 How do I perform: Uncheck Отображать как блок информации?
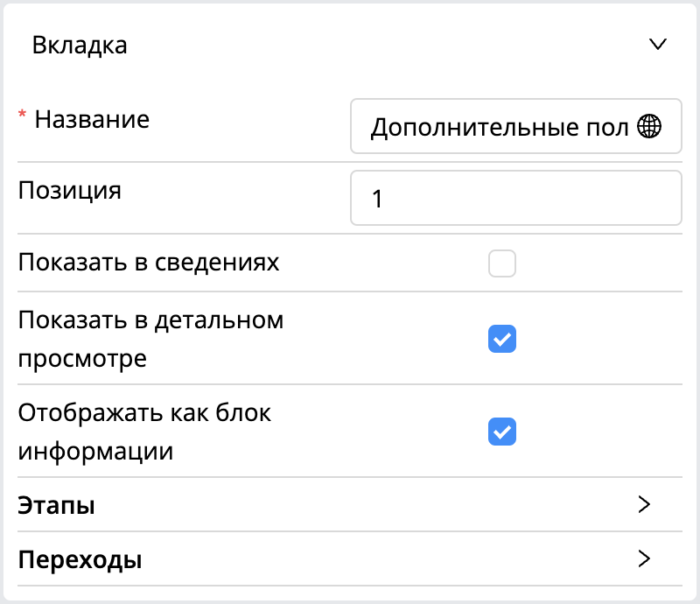(502, 432)
